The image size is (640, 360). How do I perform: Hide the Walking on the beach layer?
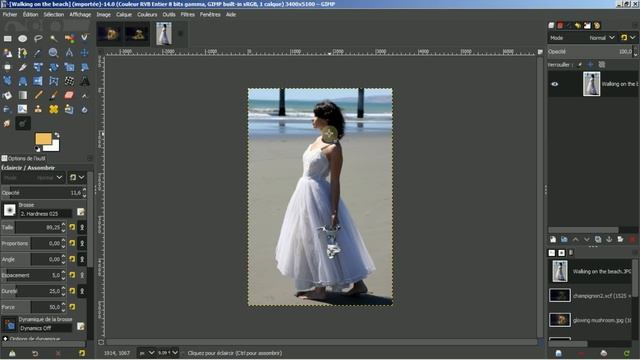click(555, 84)
